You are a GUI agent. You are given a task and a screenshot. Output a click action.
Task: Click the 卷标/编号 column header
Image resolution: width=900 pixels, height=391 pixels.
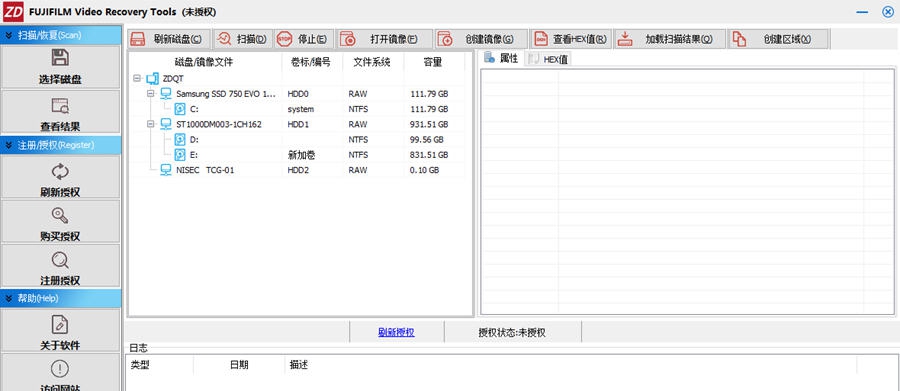(312, 62)
